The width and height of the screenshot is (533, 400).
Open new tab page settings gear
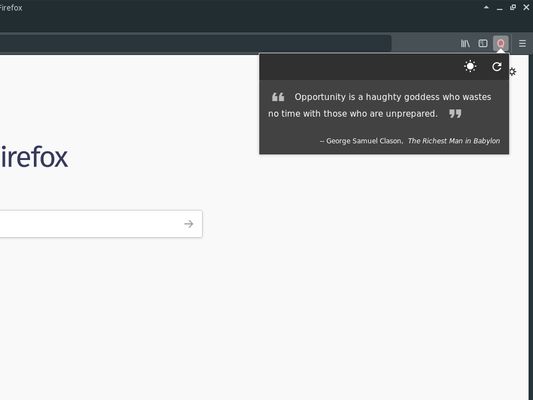tap(513, 72)
